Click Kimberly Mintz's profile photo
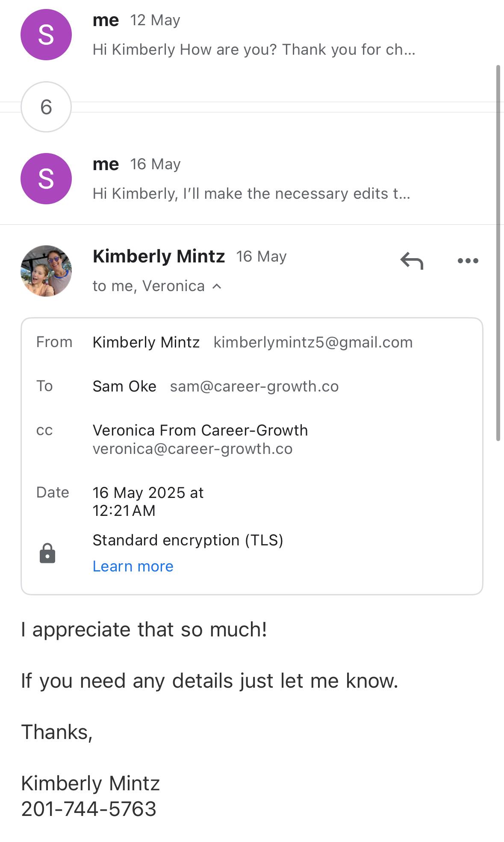Image resolution: width=504 pixels, height=842 pixels. [x=46, y=271]
